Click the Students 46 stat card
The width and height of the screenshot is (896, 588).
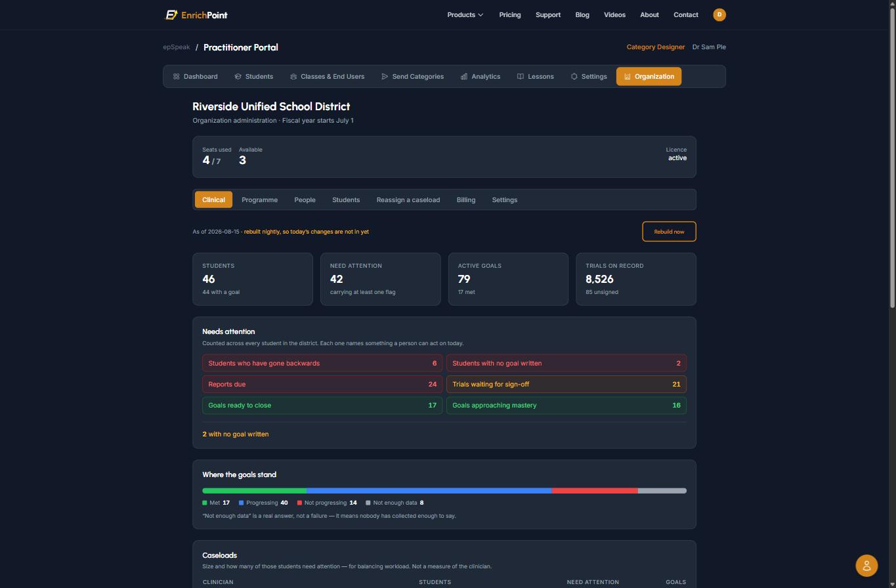tap(253, 279)
